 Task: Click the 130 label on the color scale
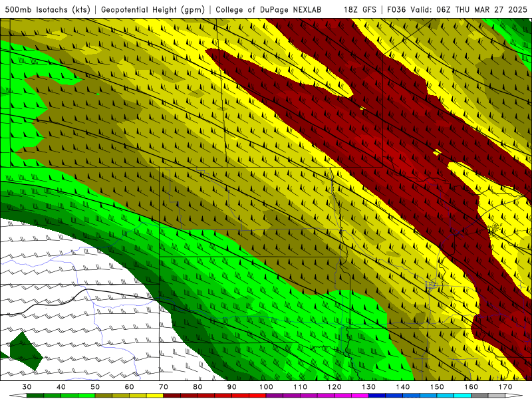coord(368,387)
